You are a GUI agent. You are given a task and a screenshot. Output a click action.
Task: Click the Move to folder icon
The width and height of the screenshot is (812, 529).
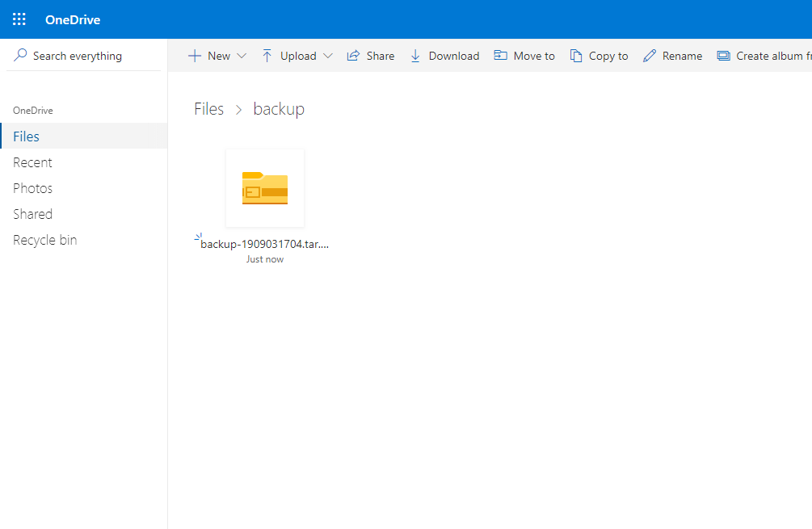click(x=500, y=56)
